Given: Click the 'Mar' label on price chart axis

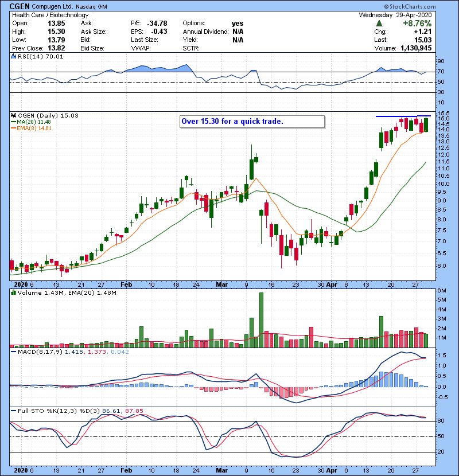Looking at the screenshot, I should (x=221, y=284).
